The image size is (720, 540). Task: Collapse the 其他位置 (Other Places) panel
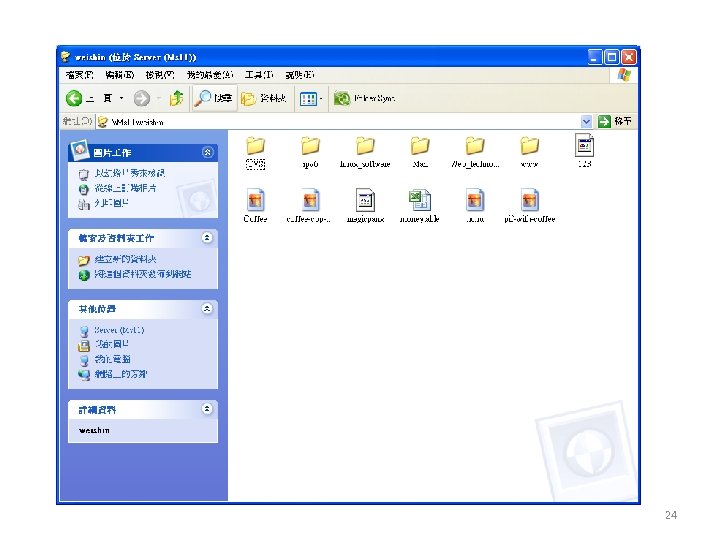click(207, 309)
